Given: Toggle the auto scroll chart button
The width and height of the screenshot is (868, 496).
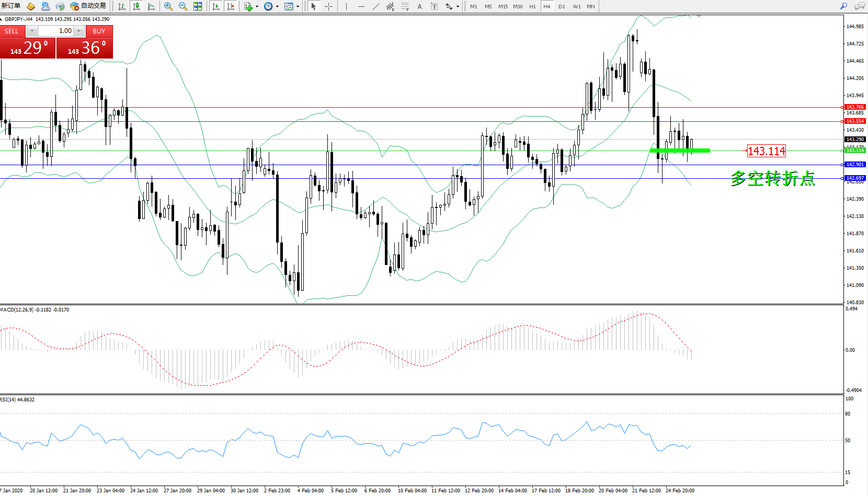Looking at the screenshot, I should [x=216, y=6].
